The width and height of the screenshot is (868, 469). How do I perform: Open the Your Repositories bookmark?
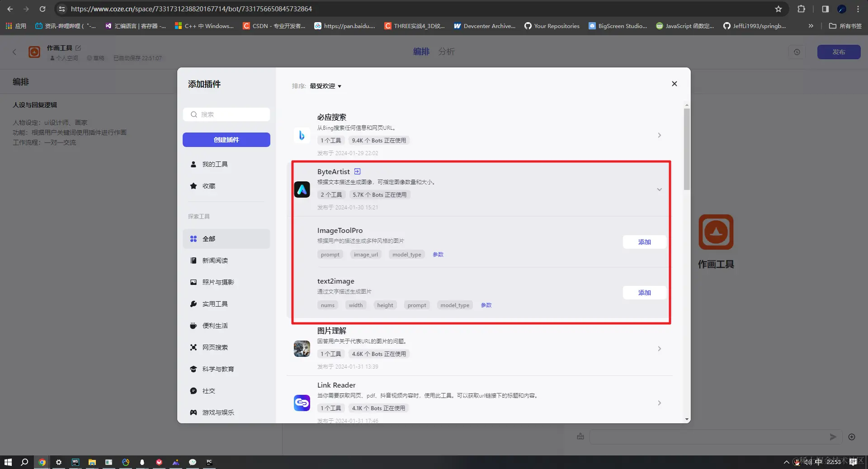[x=552, y=26]
